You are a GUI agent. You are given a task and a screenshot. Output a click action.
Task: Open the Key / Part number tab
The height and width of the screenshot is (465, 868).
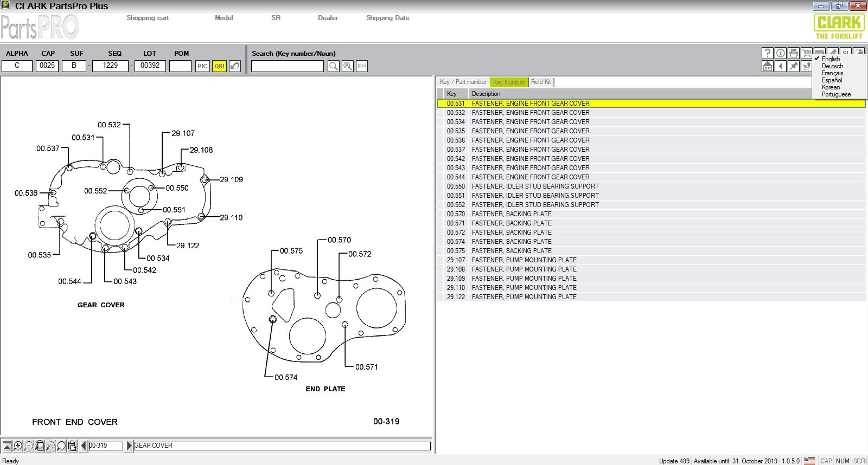coord(463,82)
